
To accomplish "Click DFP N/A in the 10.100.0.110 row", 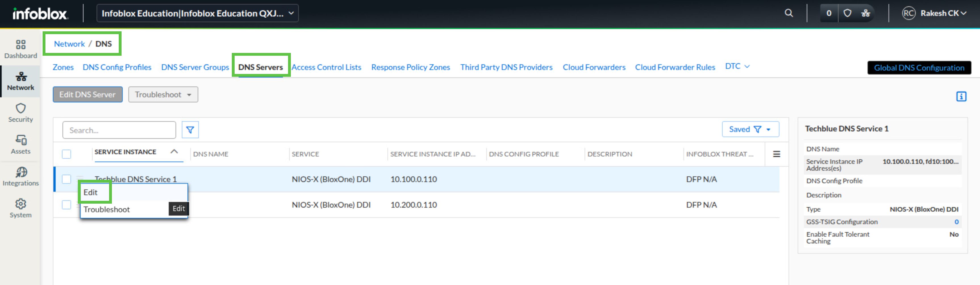I will click(701, 179).
